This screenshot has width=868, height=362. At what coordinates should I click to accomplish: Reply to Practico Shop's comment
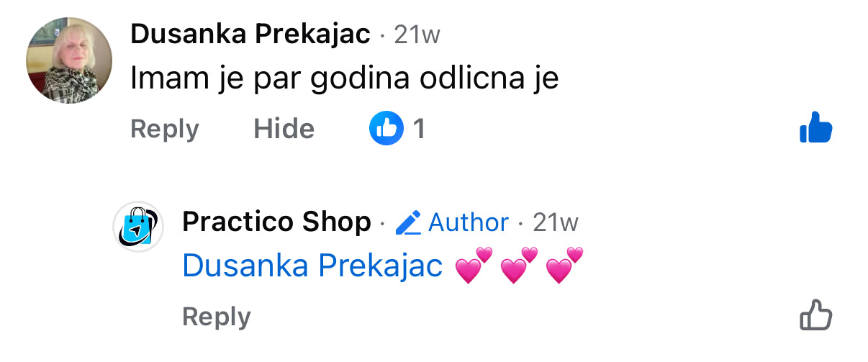click(x=216, y=317)
